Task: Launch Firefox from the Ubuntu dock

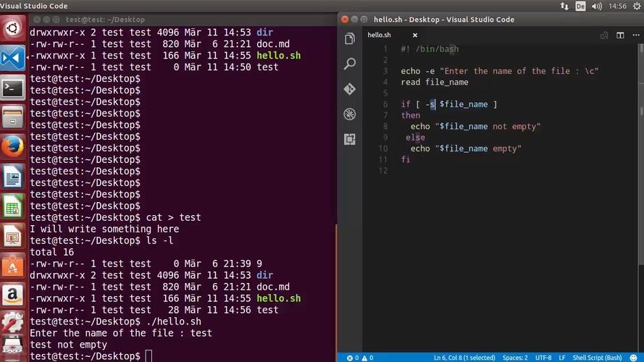Action: click(x=12, y=146)
